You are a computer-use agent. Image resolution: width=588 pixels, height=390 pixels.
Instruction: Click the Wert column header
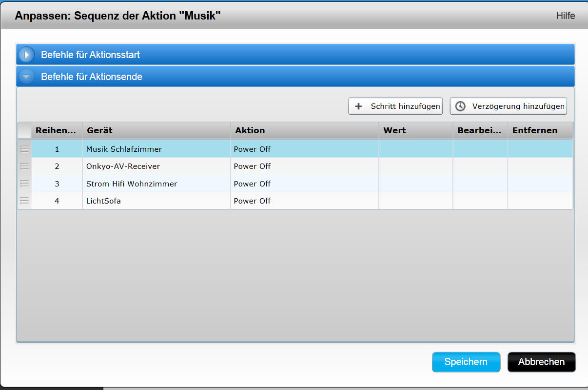pos(415,130)
